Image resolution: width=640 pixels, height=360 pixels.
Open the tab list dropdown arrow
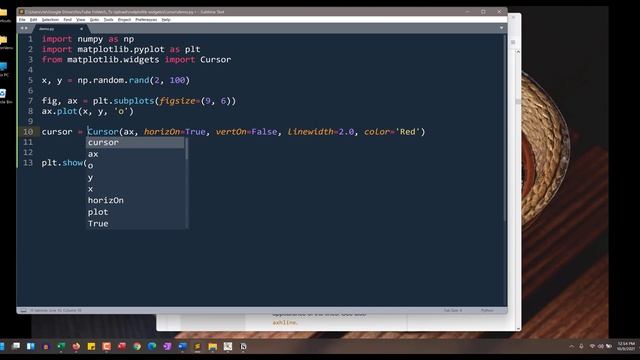coord(502,28)
